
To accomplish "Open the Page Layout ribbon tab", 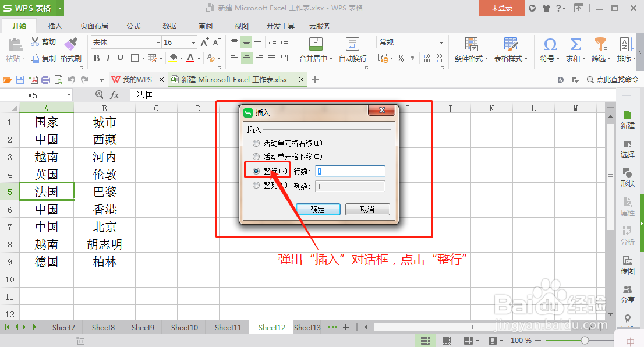I will tap(94, 26).
